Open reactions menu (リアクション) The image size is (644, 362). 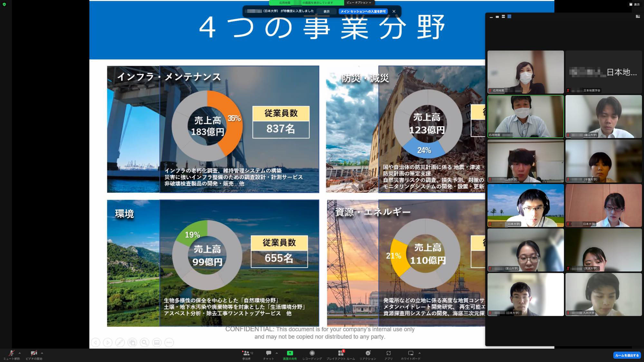click(368, 354)
